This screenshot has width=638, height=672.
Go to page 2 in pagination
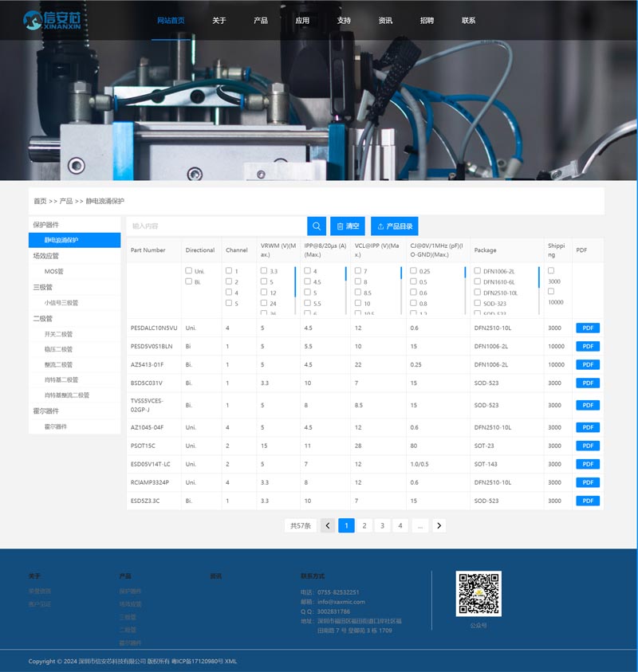point(364,525)
